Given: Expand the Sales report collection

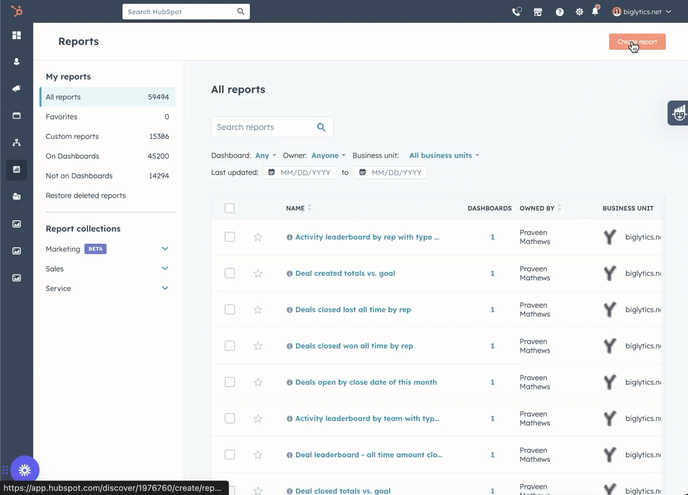Looking at the screenshot, I should [165, 269].
